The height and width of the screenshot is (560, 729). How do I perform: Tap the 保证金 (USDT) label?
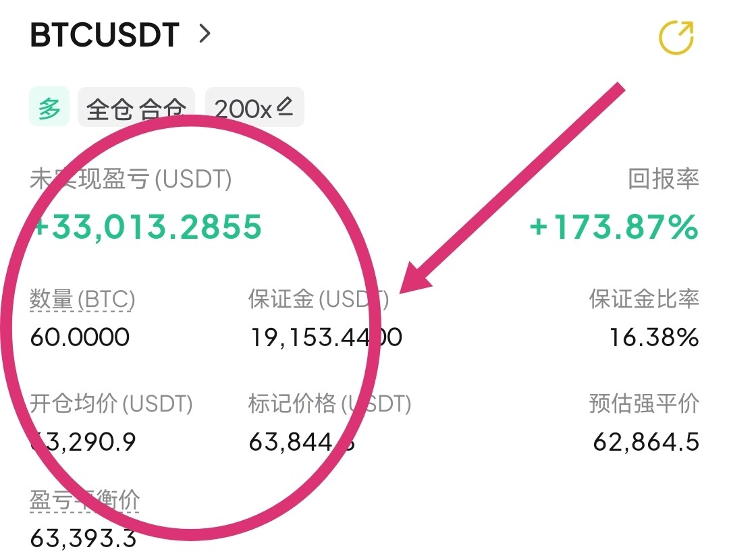pos(319,299)
